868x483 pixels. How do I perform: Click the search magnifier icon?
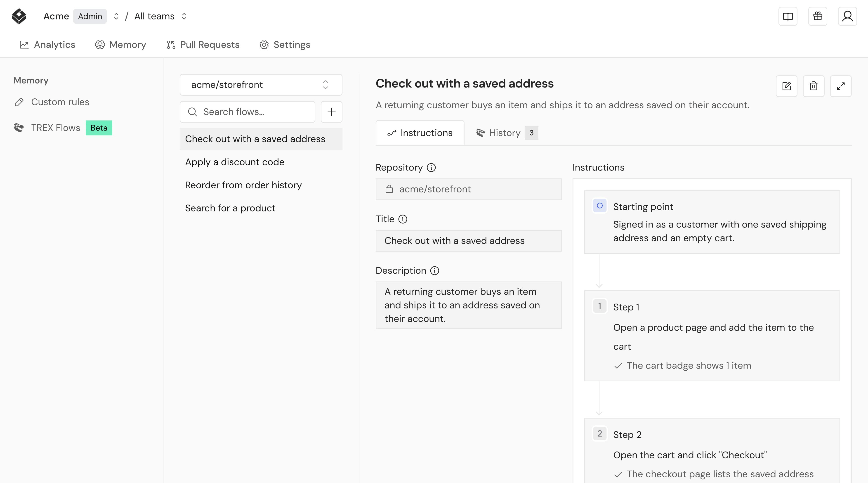point(192,112)
